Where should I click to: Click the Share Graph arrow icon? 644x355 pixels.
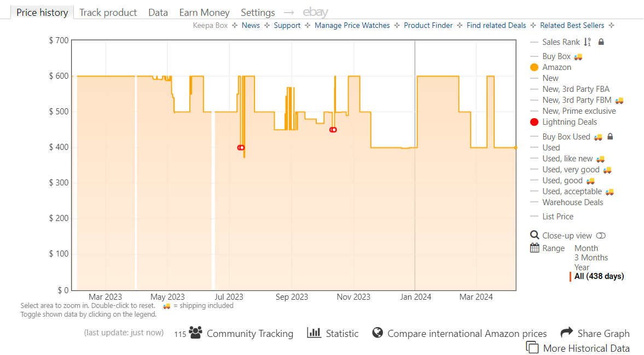point(566,333)
